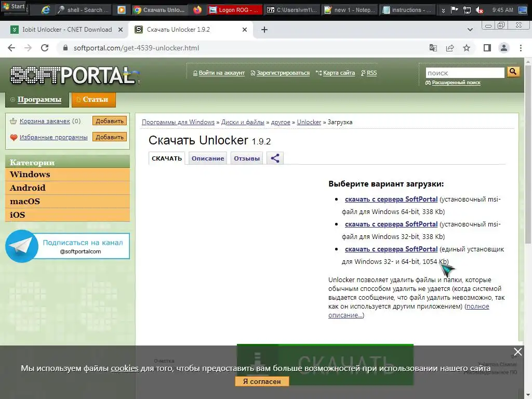The height and width of the screenshot is (399, 532).
Task: Open the Windows Start menu
Action: (14, 6)
